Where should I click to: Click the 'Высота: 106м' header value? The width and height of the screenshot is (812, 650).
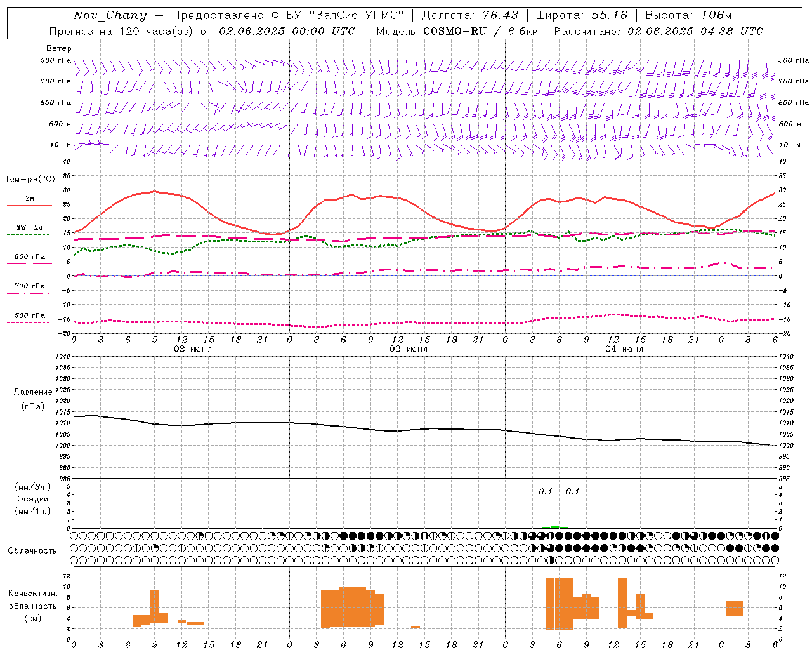688,15
